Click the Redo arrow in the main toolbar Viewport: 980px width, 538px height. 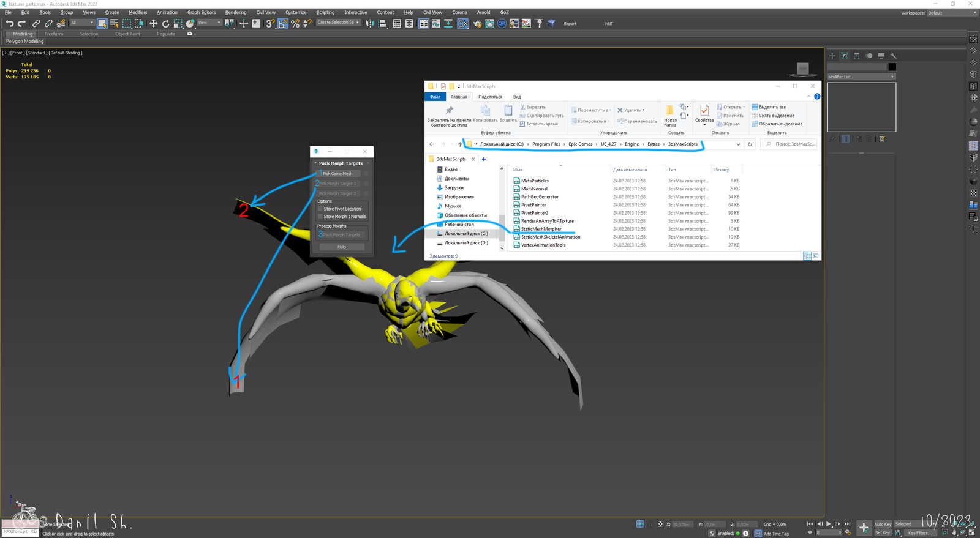21,23
